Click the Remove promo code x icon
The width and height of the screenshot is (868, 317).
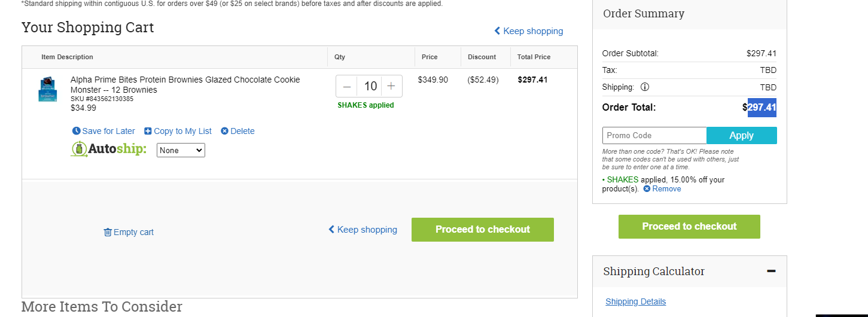click(647, 189)
